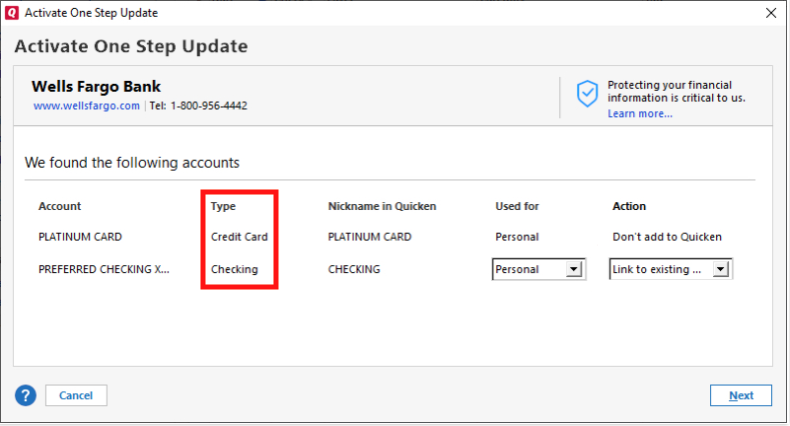Click the 'Nickname in Quicken' column header
Screen dimensions: 790x426
382,206
